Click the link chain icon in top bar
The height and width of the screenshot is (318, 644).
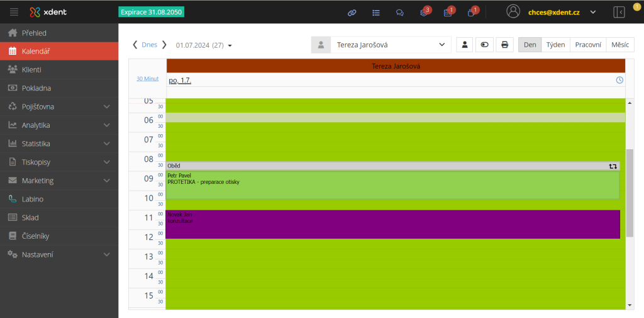point(352,12)
